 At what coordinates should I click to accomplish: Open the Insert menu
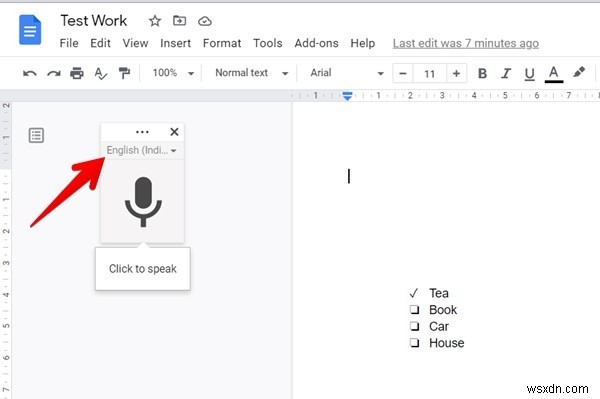pyautogui.click(x=175, y=43)
